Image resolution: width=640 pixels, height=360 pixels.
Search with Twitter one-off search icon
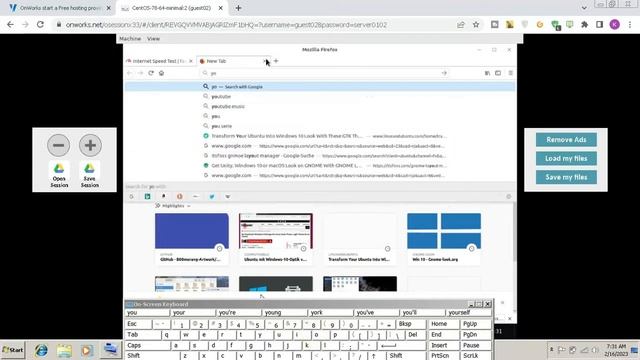click(x=212, y=196)
